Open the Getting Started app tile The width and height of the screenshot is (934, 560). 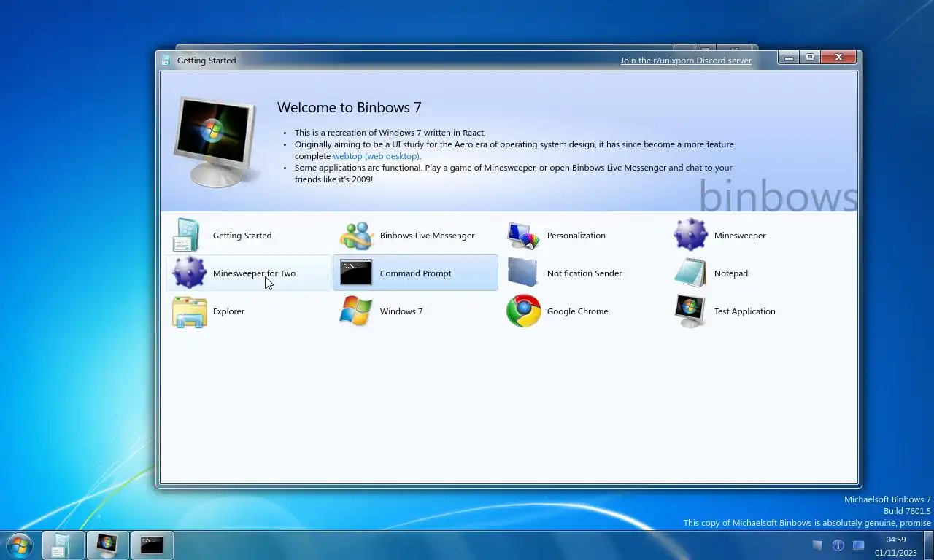(248, 236)
